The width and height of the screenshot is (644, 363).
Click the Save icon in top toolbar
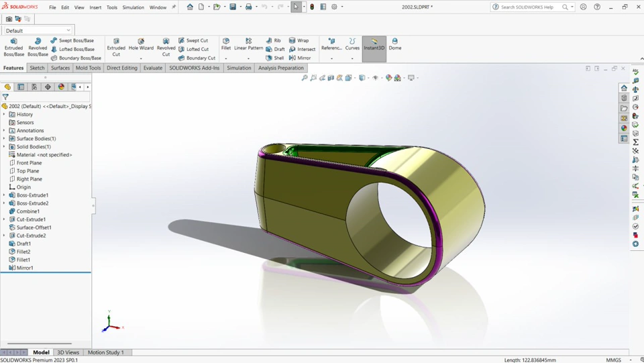233,7
